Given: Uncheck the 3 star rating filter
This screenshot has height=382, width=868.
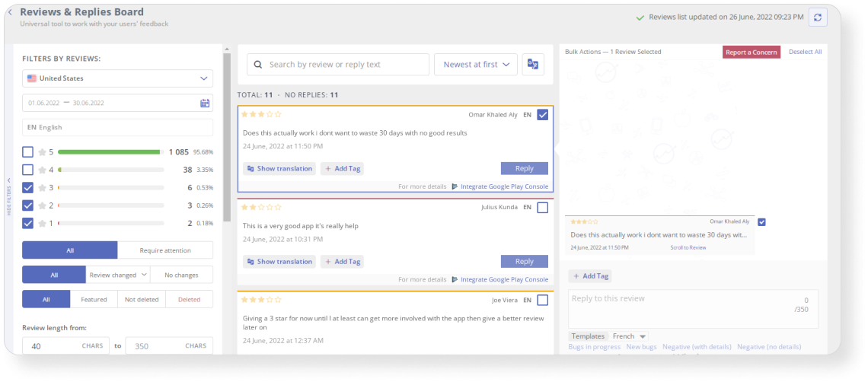Looking at the screenshot, I should tap(27, 188).
